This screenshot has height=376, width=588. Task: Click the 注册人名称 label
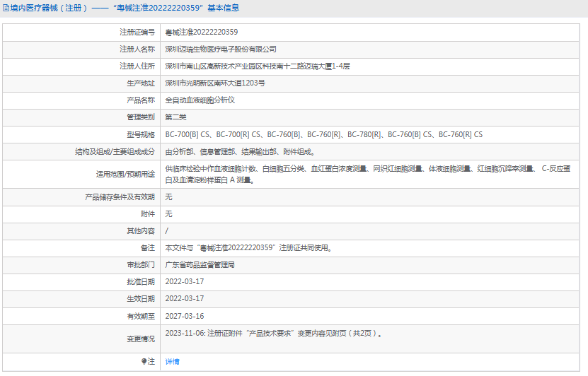tap(137, 49)
